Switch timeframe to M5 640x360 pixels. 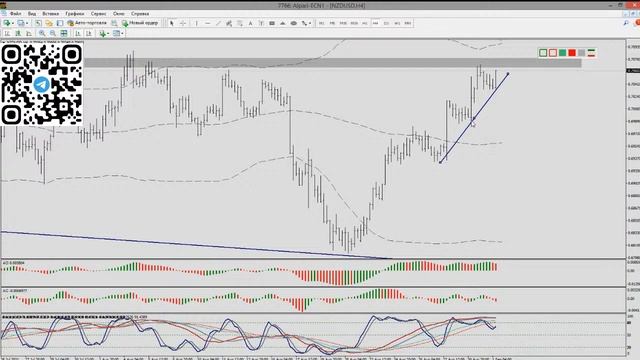(x=332, y=23)
